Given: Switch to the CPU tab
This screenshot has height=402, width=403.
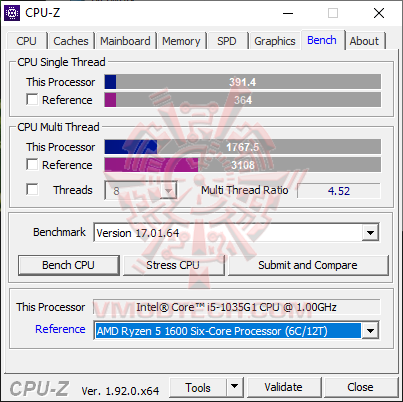Looking at the screenshot, I should tap(26, 41).
